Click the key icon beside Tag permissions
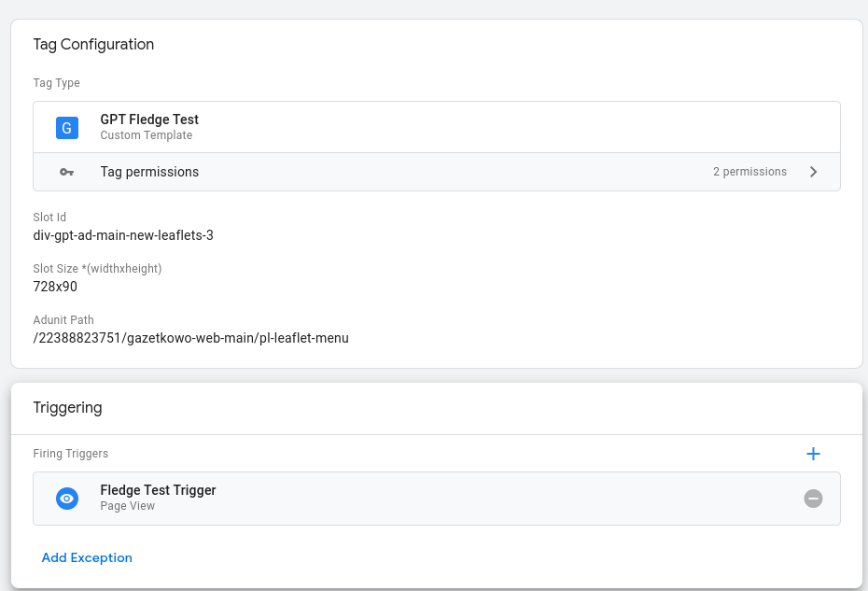The height and width of the screenshot is (591, 868). point(66,173)
